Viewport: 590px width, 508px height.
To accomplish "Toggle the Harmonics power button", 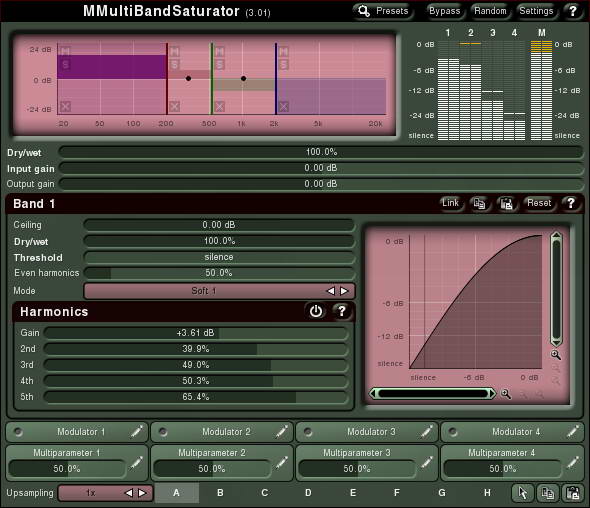I will coord(316,311).
